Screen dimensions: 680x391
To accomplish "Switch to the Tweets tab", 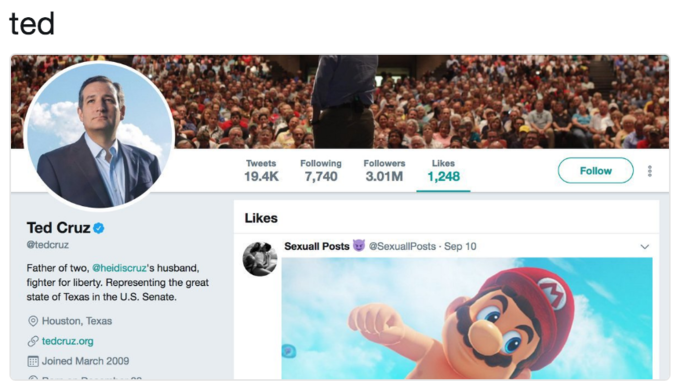I will click(x=261, y=170).
